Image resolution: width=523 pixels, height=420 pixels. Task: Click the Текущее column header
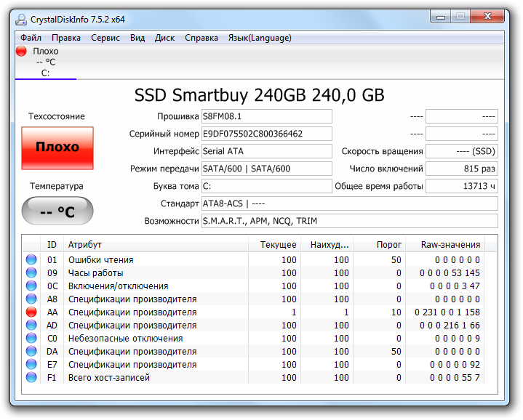point(274,245)
